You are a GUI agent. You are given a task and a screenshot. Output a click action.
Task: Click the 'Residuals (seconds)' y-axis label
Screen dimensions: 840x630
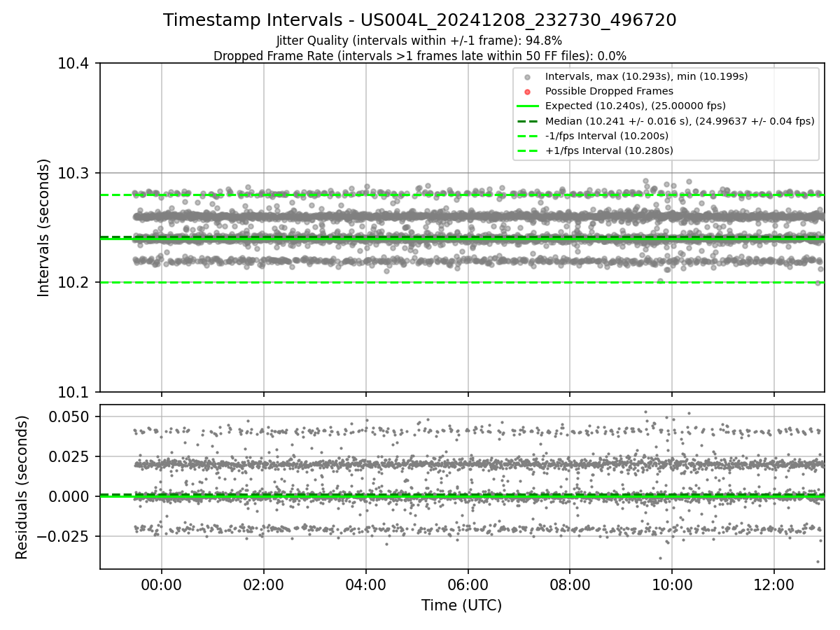(22, 487)
